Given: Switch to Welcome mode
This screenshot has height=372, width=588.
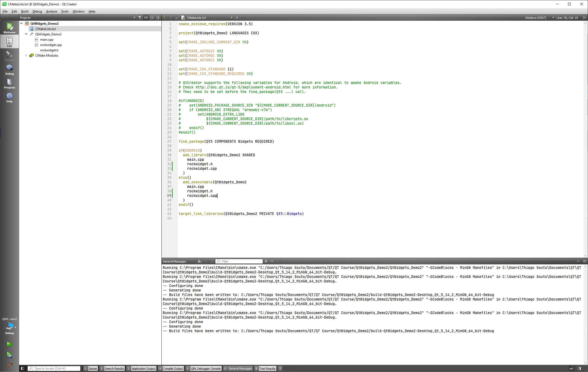Looking at the screenshot, I should click(9, 28).
